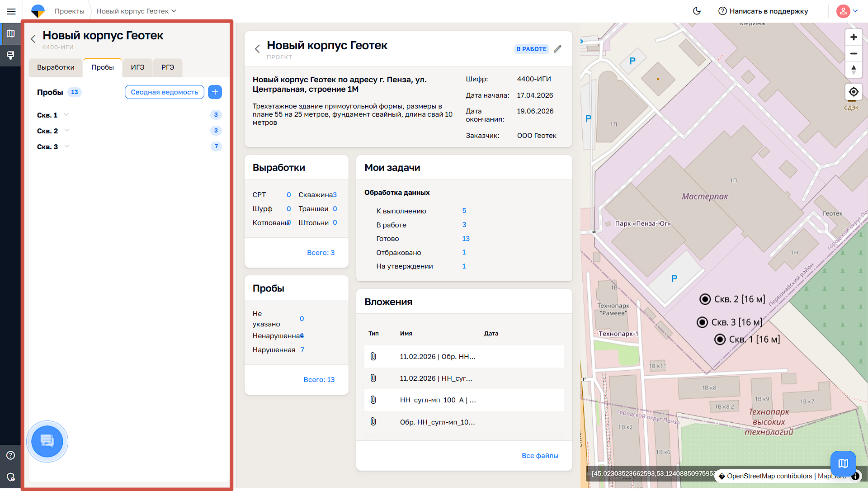The width and height of the screenshot is (868, 491).
Task: Reset map north compass icon
Action: [x=853, y=70]
